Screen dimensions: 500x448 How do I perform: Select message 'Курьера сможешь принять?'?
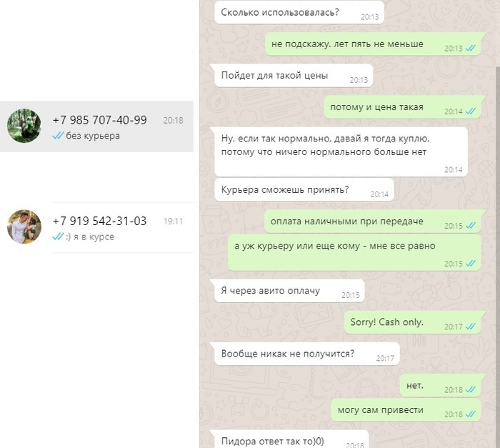[x=304, y=190]
